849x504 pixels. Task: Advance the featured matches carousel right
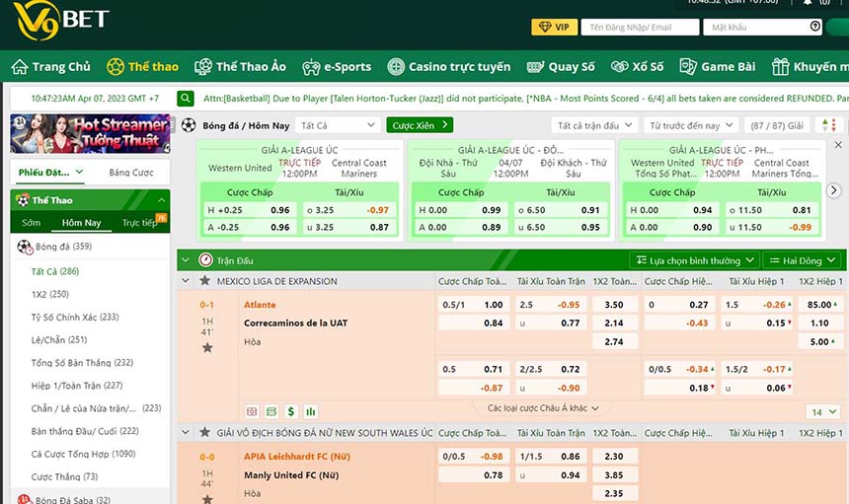(x=833, y=190)
